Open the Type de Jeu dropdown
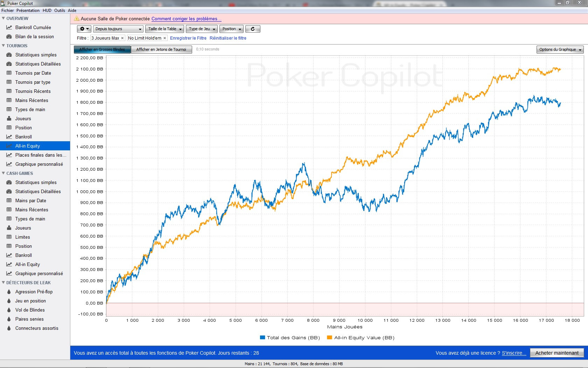 coord(202,29)
